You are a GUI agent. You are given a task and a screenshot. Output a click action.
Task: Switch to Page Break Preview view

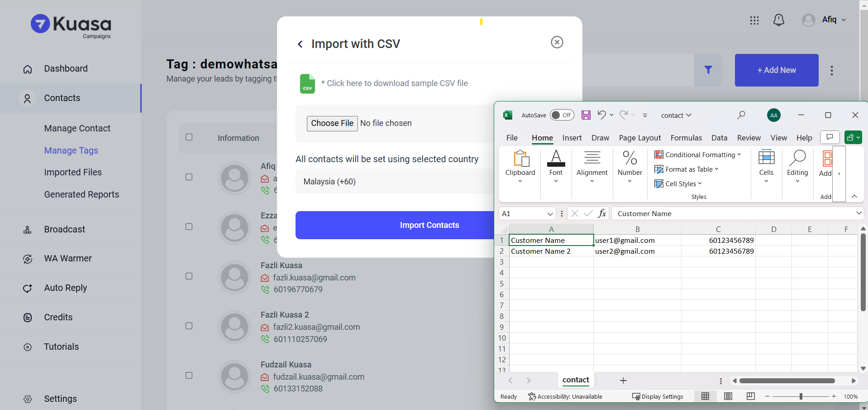750,396
